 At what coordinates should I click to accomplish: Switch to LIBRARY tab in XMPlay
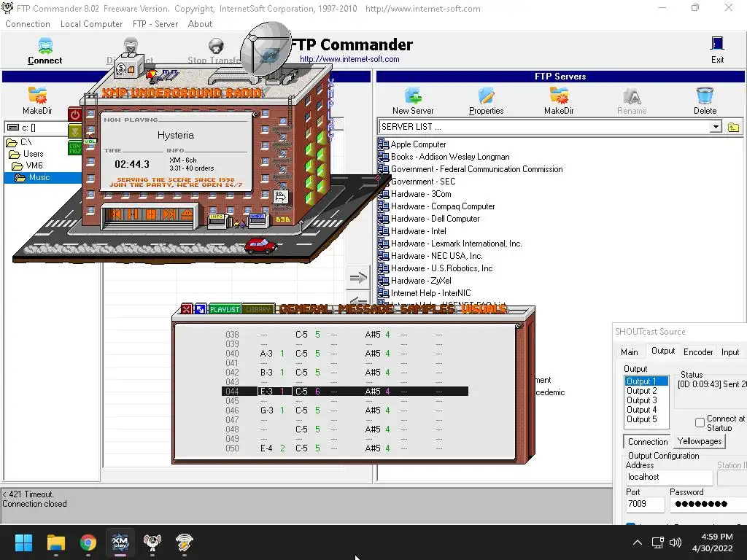(x=259, y=309)
